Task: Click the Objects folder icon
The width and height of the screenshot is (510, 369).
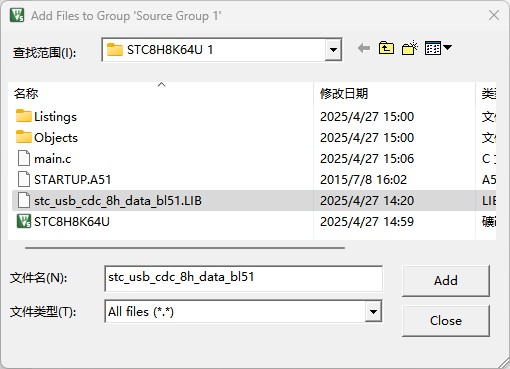Action: point(24,137)
